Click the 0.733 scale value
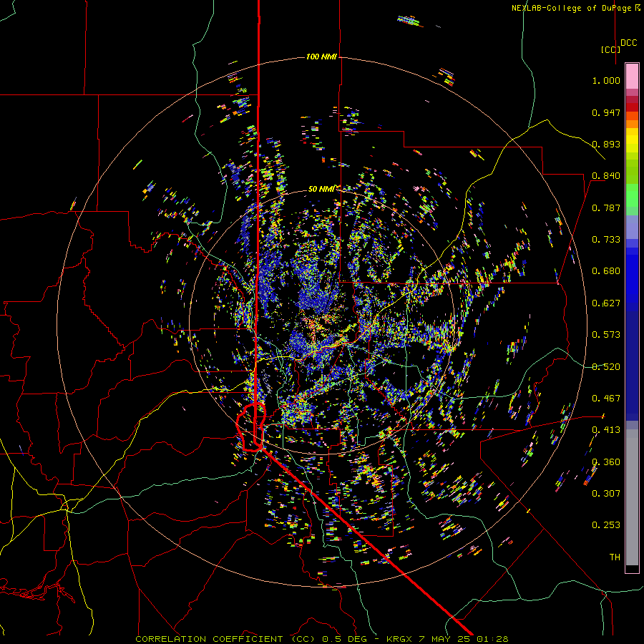 point(606,240)
